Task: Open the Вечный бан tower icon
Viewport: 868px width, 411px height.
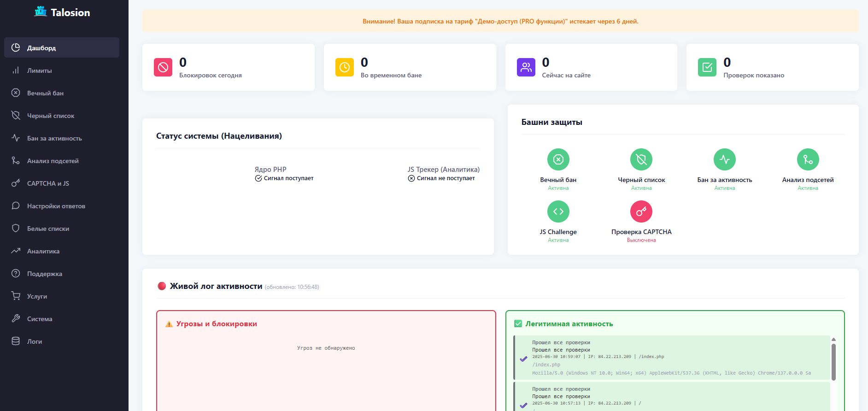Action: point(558,159)
